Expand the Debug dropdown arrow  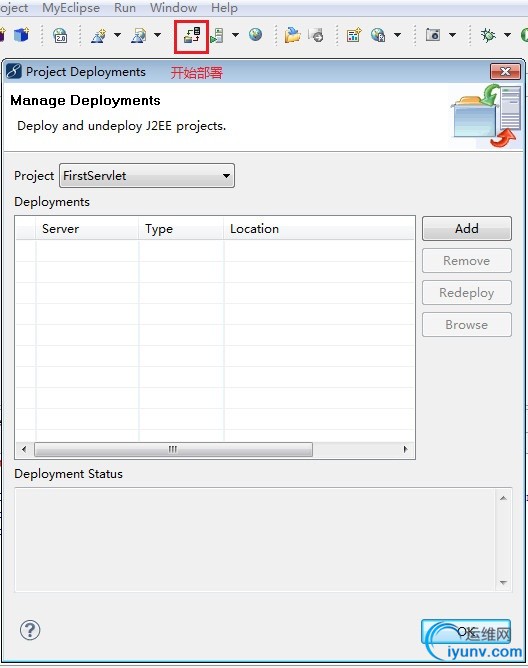pyautogui.click(x=507, y=35)
